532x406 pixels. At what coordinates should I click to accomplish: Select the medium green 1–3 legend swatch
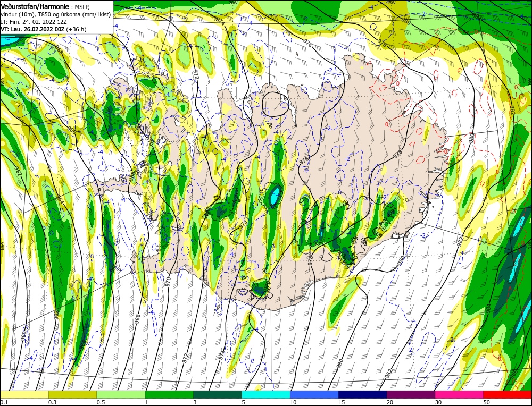169,394
